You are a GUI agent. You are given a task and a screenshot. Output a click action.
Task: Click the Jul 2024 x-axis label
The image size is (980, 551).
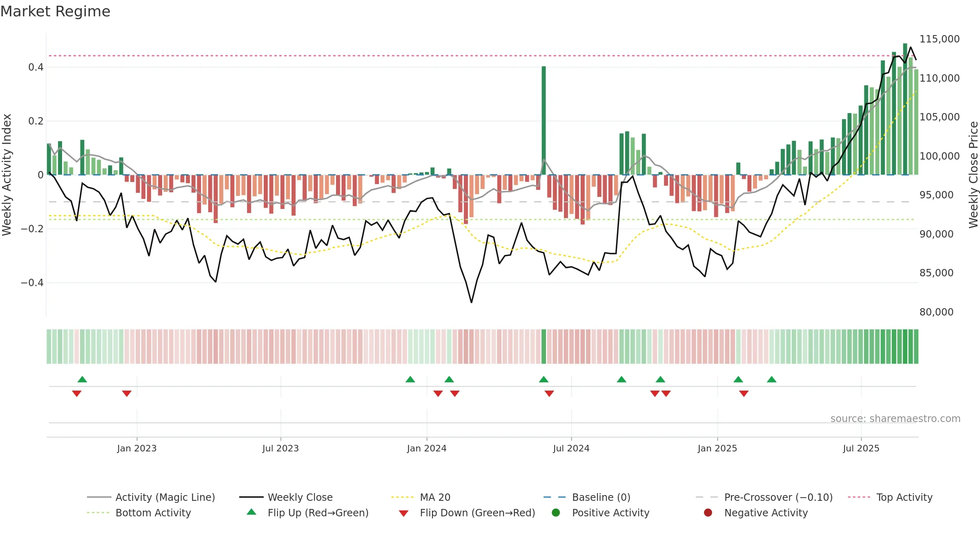click(571, 449)
